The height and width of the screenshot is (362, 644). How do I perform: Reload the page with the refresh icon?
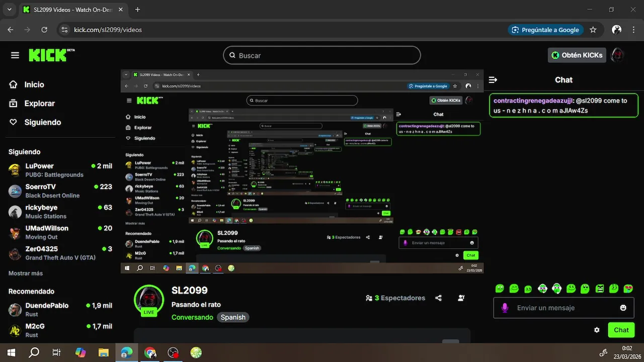tap(44, 30)
